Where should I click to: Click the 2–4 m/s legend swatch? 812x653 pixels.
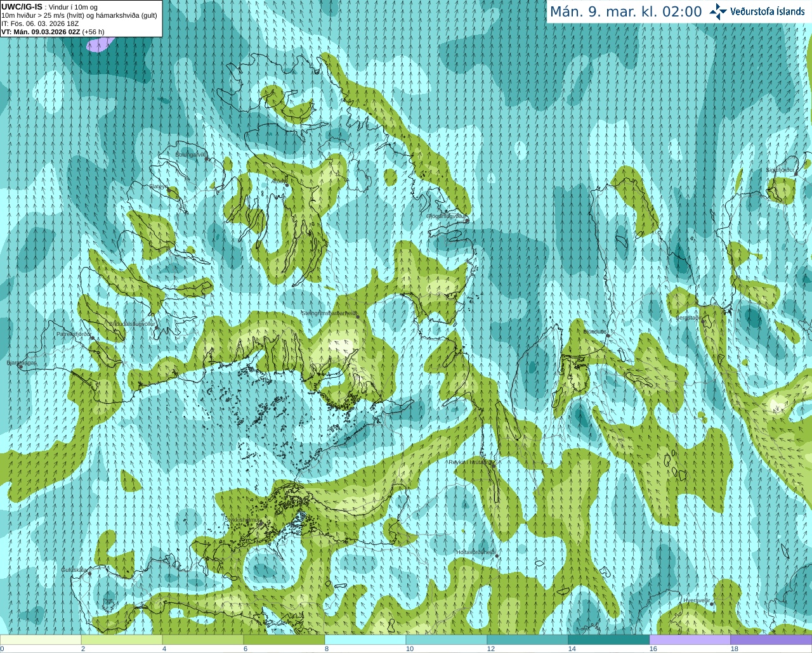[122, 640]
